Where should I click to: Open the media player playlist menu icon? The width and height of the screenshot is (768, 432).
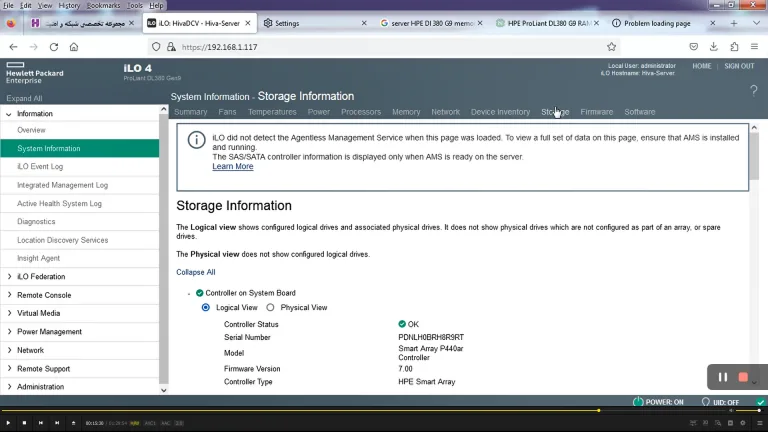tap(760, 423)
